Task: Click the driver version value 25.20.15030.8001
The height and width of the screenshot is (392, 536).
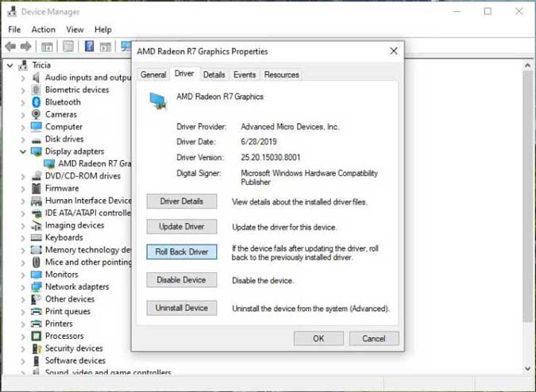Action: click(271, 157)
